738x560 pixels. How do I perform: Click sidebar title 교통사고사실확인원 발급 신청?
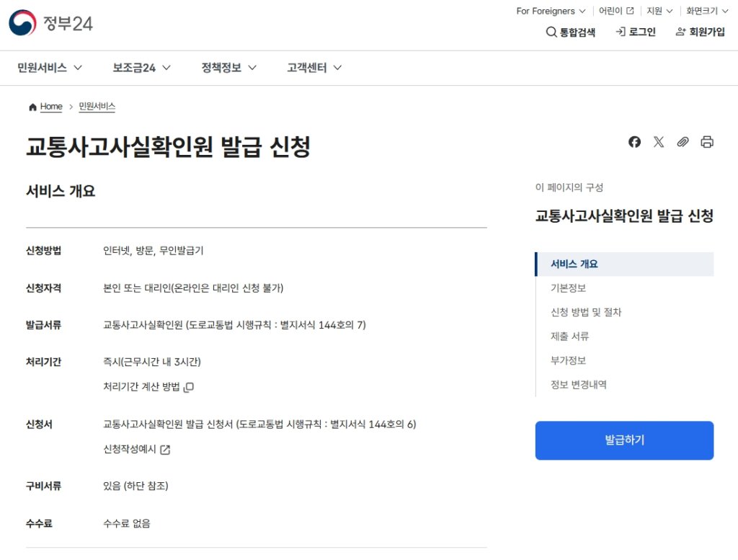click(624, 216)
